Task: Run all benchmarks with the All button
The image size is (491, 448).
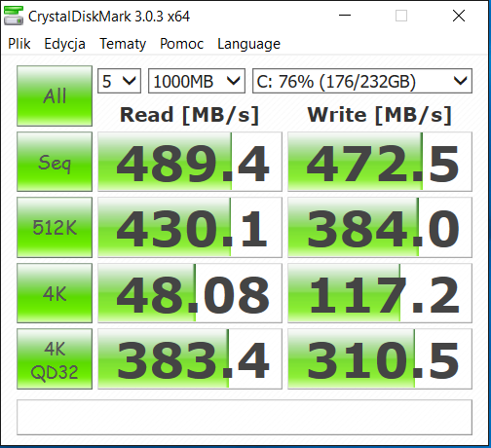Action: (55, 95)
